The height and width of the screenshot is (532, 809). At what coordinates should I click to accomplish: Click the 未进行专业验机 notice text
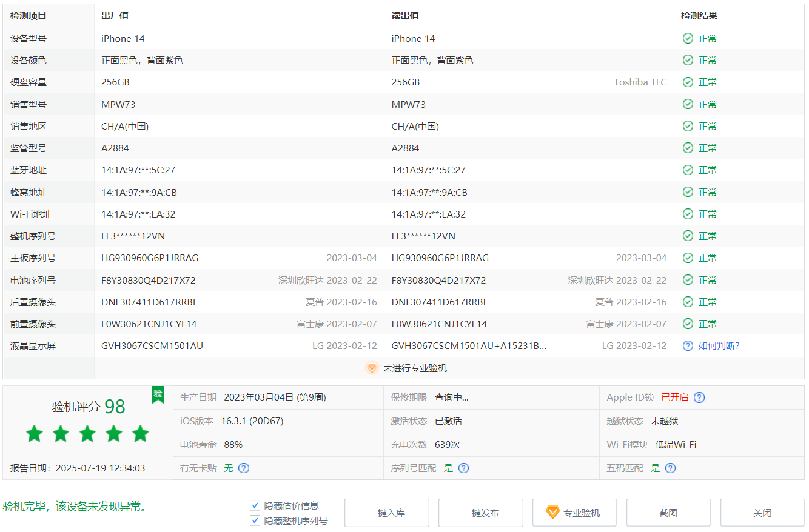pos(415,368)
